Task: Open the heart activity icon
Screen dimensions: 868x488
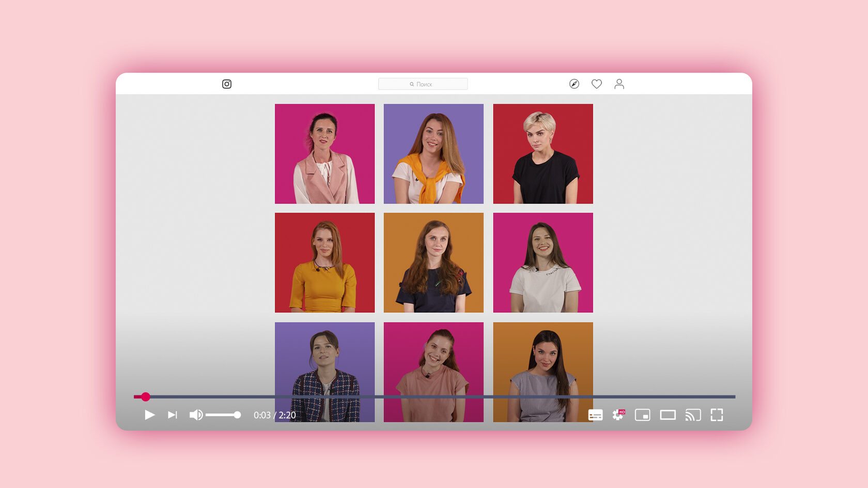Action: 597,84
